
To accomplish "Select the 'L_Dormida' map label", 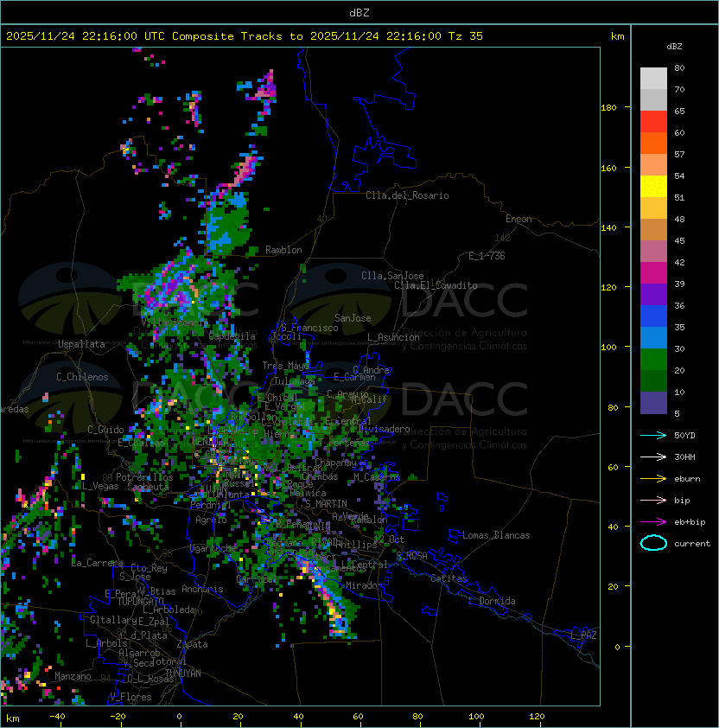I will pyautogui.click(x=492, y=601).
